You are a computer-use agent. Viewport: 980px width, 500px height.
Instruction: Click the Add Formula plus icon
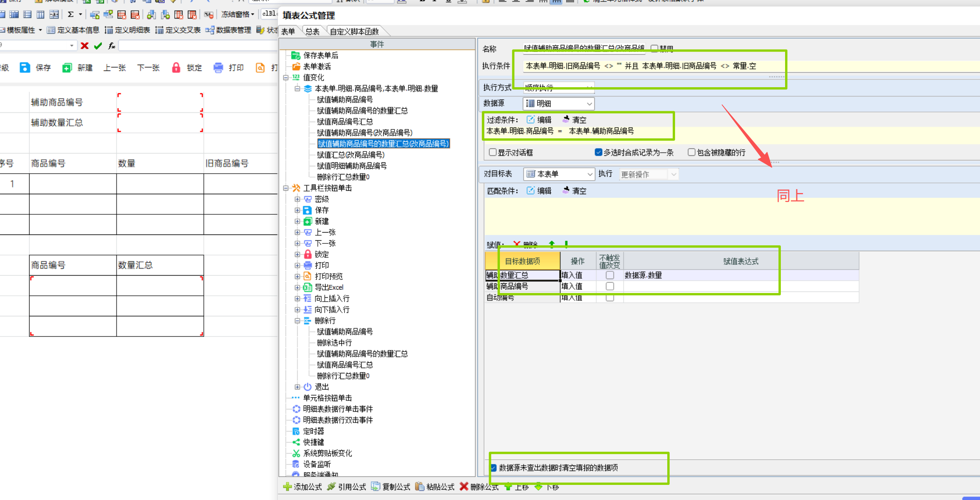click(x=288, y=487)
